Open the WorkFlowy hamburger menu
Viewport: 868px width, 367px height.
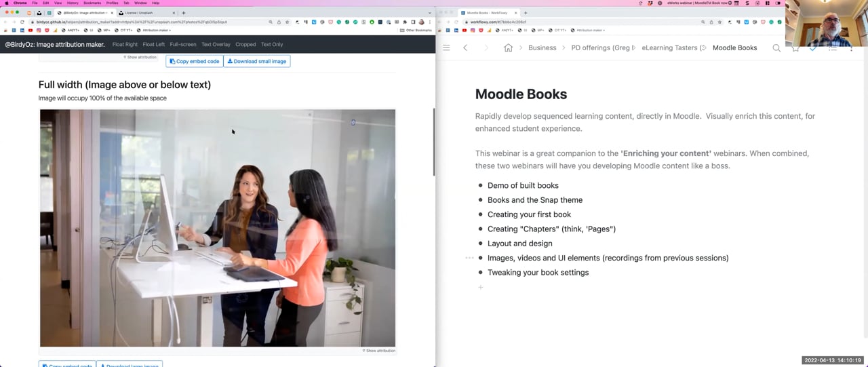446,47
